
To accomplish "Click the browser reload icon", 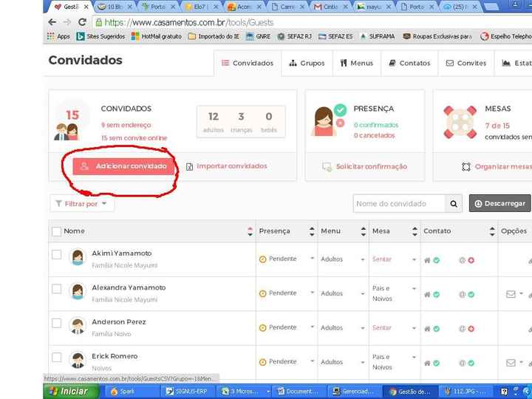I will (83, 22).
